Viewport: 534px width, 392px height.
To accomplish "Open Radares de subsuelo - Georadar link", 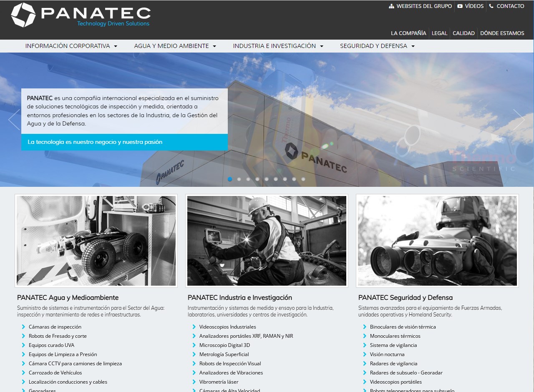I will [x=406, y=373].
